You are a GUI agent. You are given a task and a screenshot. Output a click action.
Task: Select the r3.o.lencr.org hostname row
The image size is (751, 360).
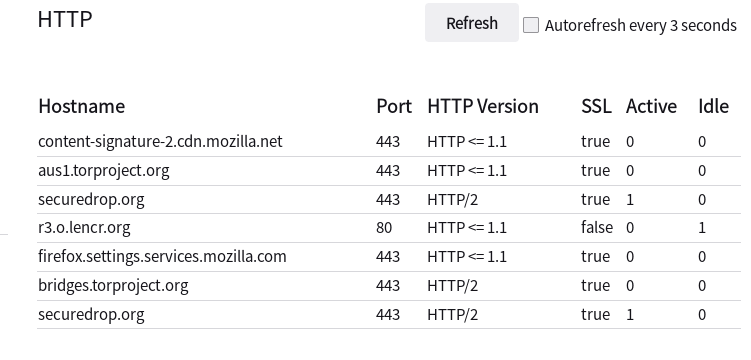[x=389, y=228]
